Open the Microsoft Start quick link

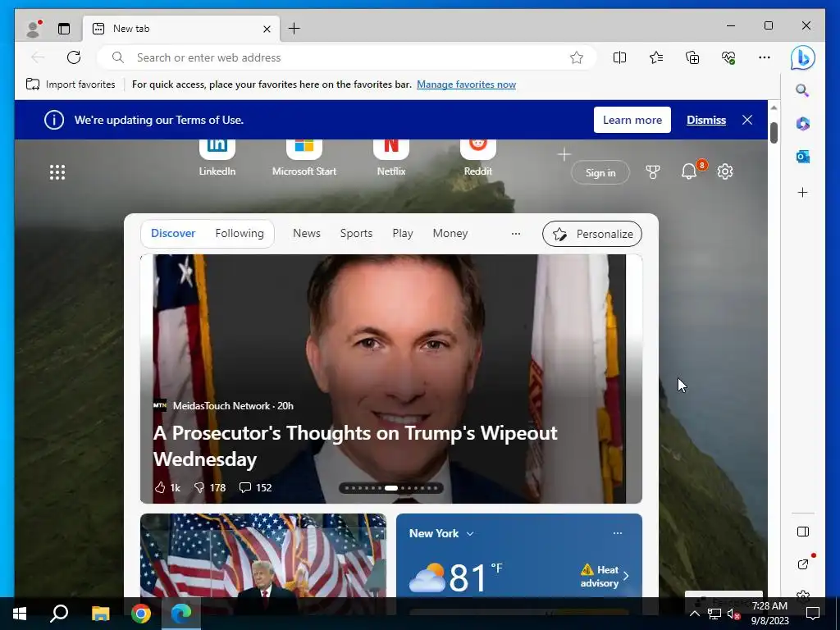(304, 158)
